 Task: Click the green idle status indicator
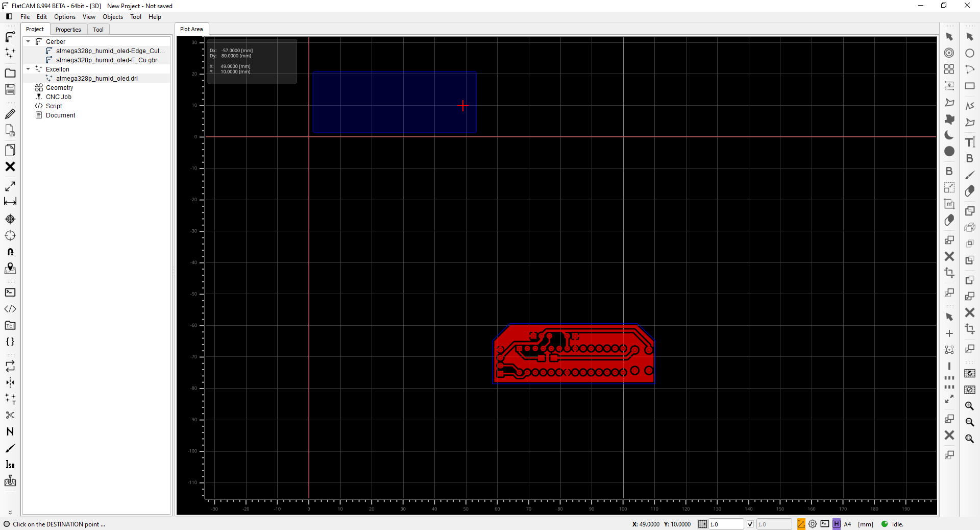[885, 524]
